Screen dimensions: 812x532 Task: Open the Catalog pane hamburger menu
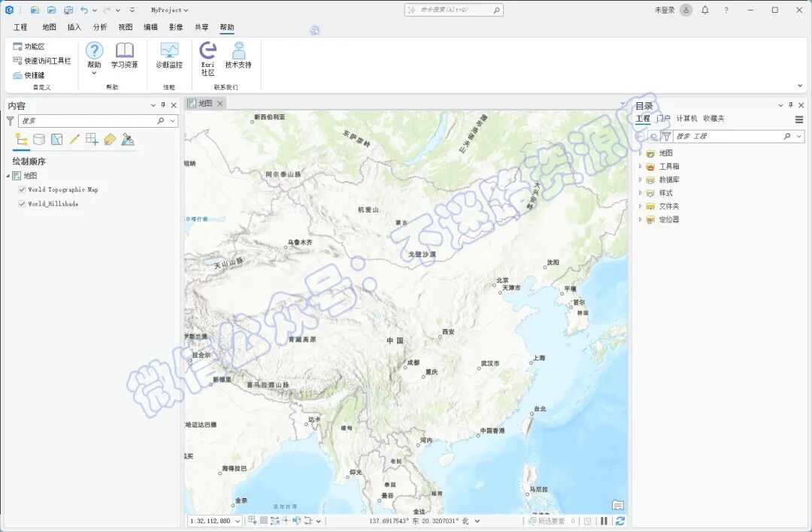799,119
